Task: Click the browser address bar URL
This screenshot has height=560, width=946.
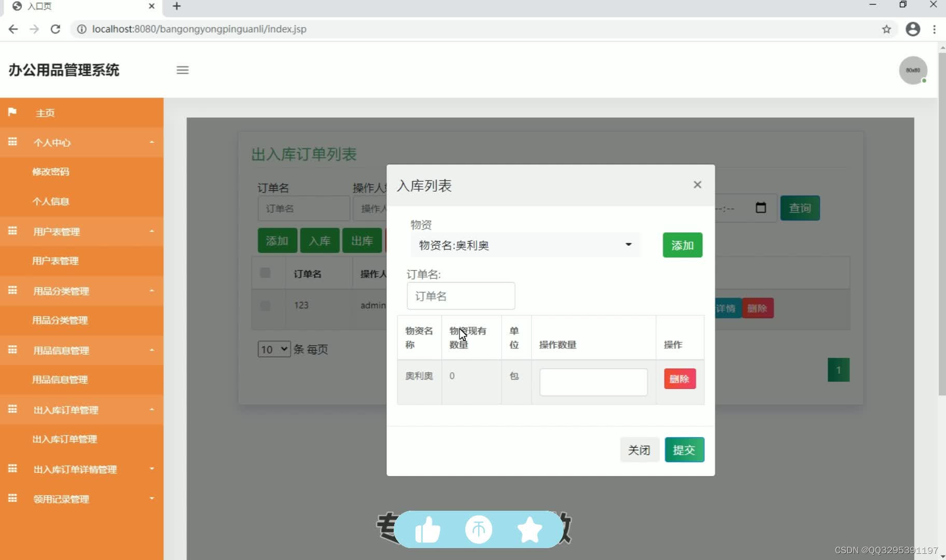Action: tap(199, 29)
